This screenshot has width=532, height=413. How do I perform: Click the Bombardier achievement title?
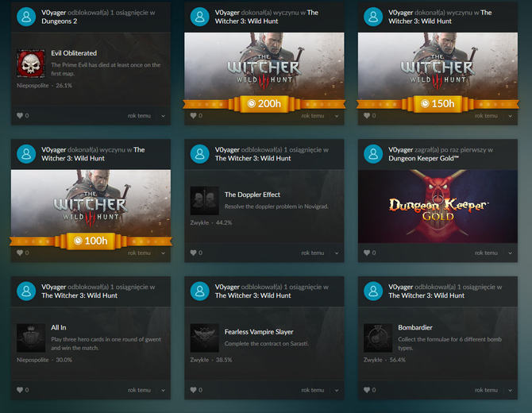coord(415,327)
